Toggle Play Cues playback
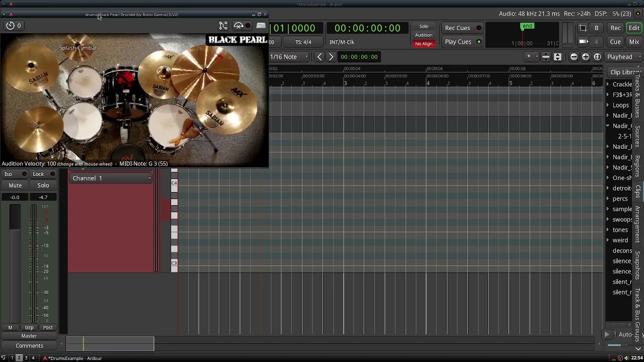This screenshot has height=362, width=644. [463, 42]
